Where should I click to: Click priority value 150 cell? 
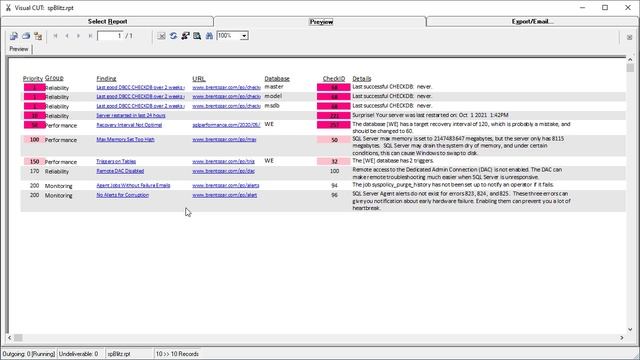coord(34,162)
